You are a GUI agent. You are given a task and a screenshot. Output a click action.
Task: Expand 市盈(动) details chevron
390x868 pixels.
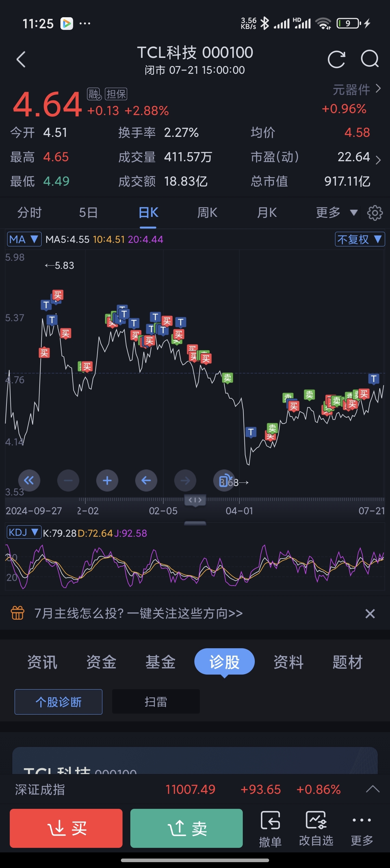(x=378, y=160)
